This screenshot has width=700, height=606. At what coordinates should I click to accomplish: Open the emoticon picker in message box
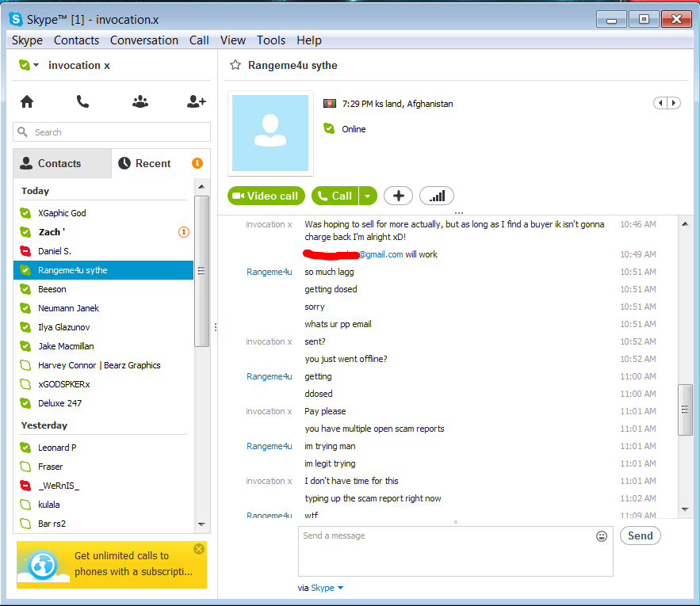[602, 536]
